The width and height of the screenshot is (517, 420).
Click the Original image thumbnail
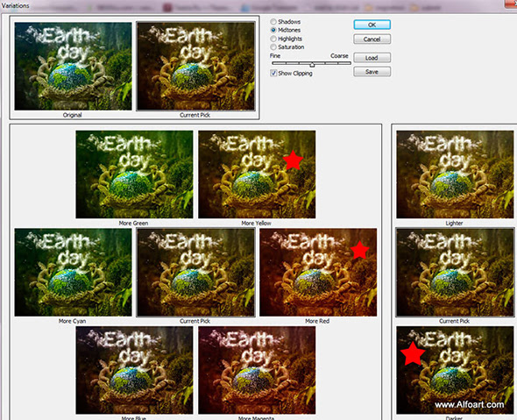click(x=73, y=66)
